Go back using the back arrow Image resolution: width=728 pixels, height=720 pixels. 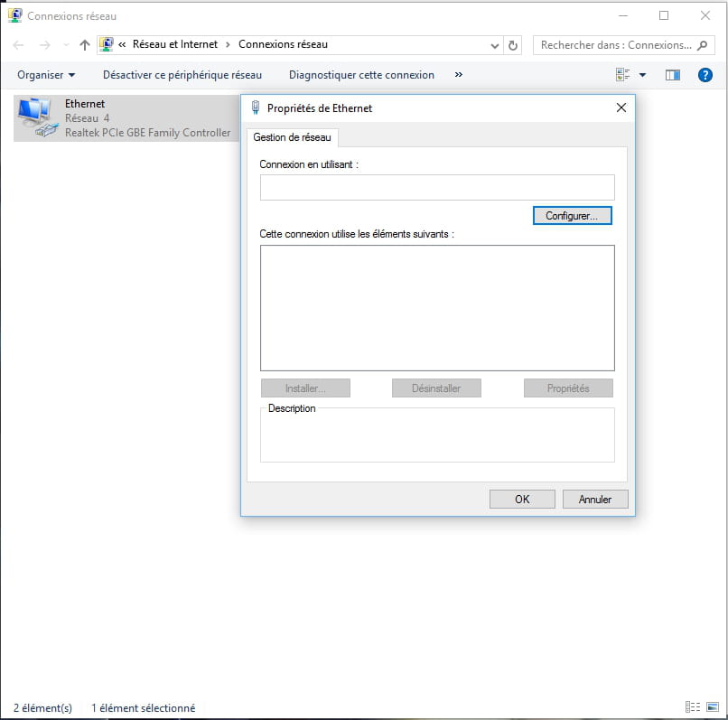tap(19, 45)
